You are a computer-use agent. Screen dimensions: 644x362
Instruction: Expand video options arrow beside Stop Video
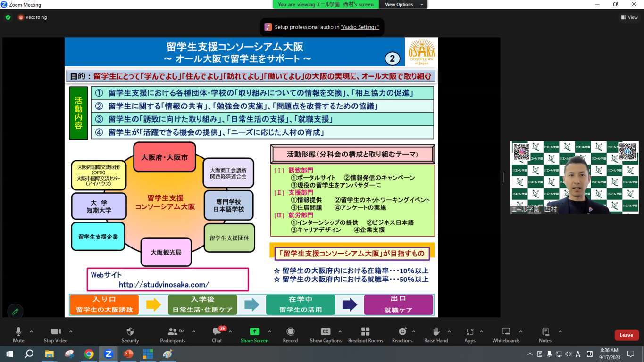pos(71,331)
